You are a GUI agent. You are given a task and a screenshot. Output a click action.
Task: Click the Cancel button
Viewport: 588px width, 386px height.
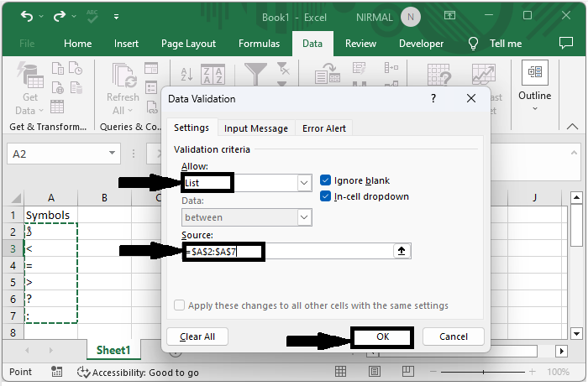454,336
